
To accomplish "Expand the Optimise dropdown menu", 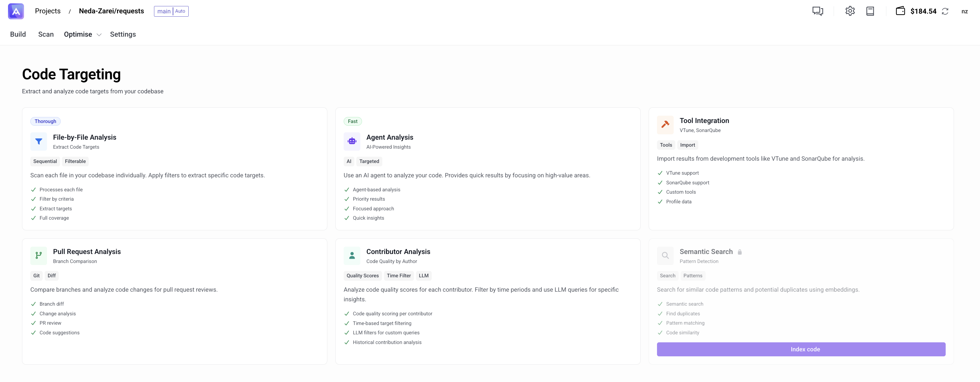I will [x=82, y=34].
